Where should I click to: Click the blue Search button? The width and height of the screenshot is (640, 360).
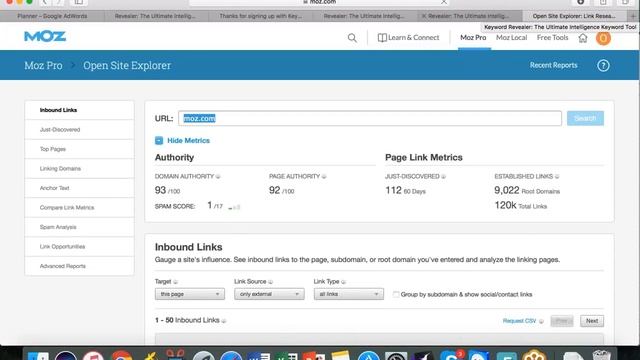[x=585, y=118]
